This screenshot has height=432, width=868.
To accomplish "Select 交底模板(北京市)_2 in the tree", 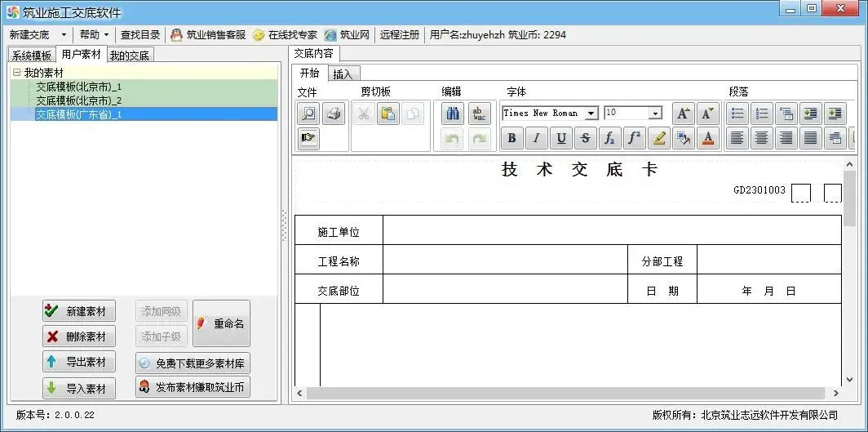I will click(78, 100).
